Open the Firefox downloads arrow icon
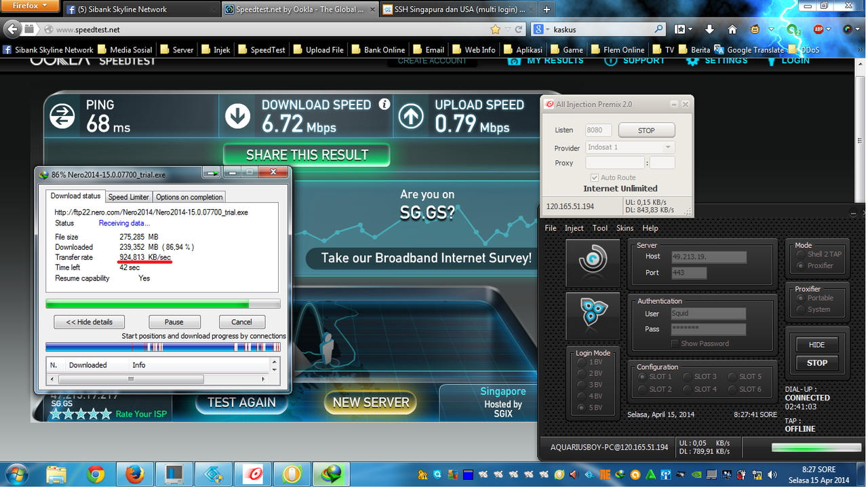 709,29
